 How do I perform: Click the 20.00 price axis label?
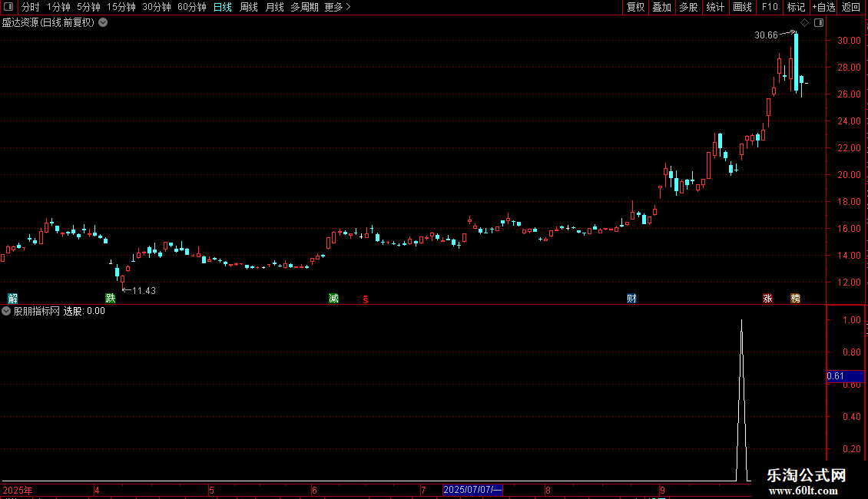click(x=849, y=175)
